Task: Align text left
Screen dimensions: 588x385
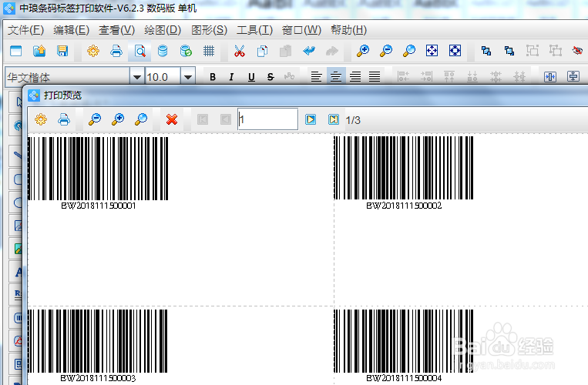Action: (316, 77)
